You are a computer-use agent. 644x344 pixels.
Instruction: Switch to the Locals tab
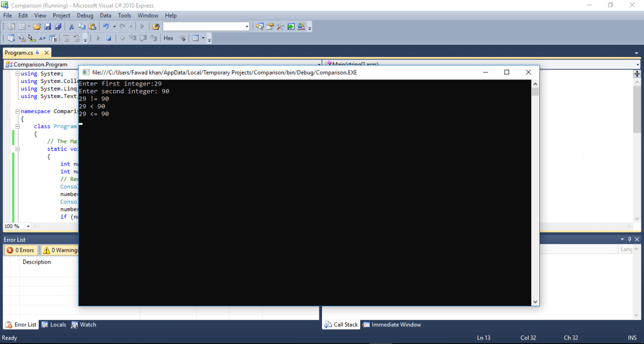(x=54, y=324)
